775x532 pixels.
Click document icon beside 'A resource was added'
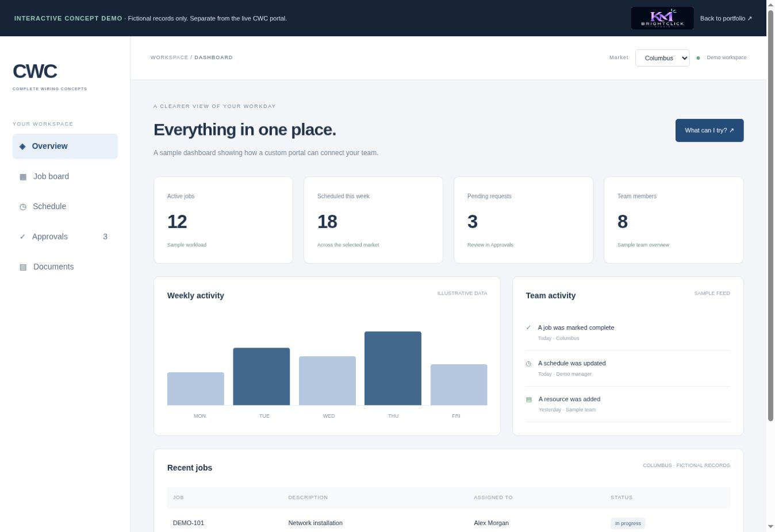coord(529,399)
